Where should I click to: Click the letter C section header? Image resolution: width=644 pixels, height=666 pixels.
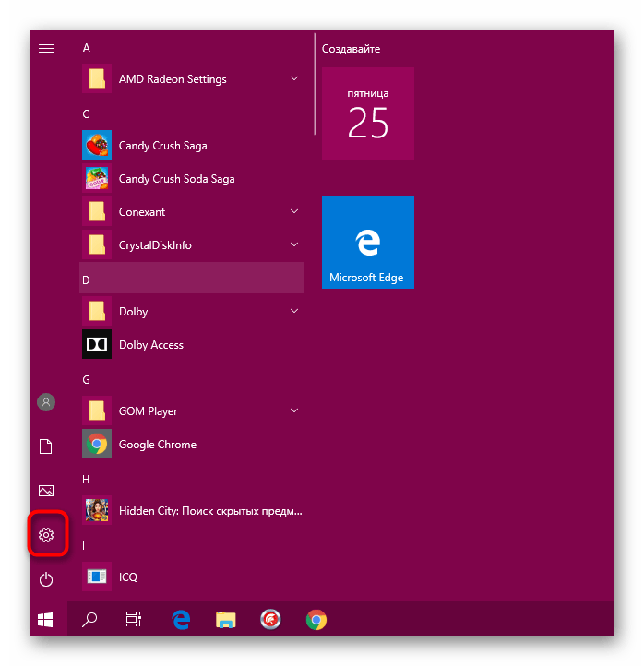pos(86,114)
